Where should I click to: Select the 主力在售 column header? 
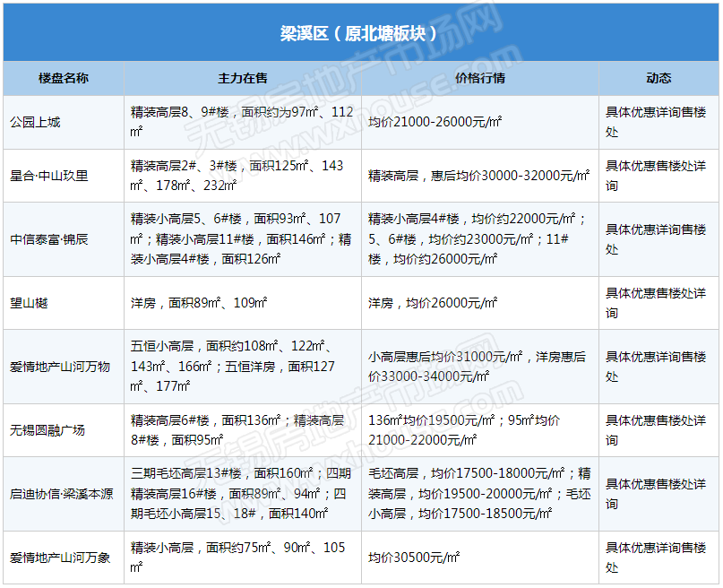click(x=243, y=78)
